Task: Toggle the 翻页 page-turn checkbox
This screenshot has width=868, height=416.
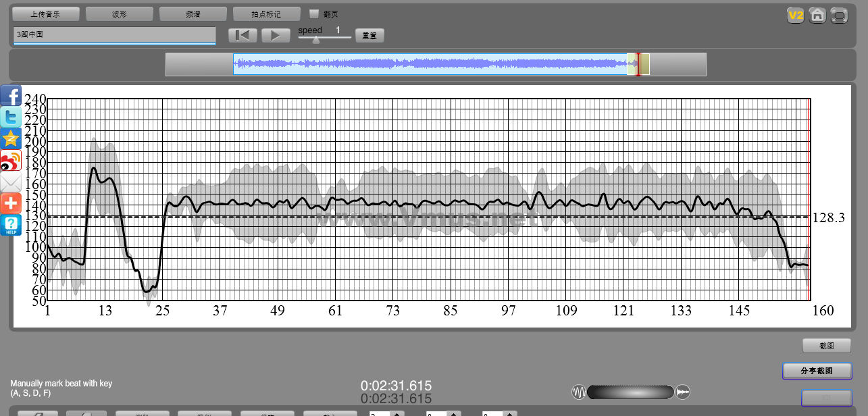Action: tap(313, 14)
